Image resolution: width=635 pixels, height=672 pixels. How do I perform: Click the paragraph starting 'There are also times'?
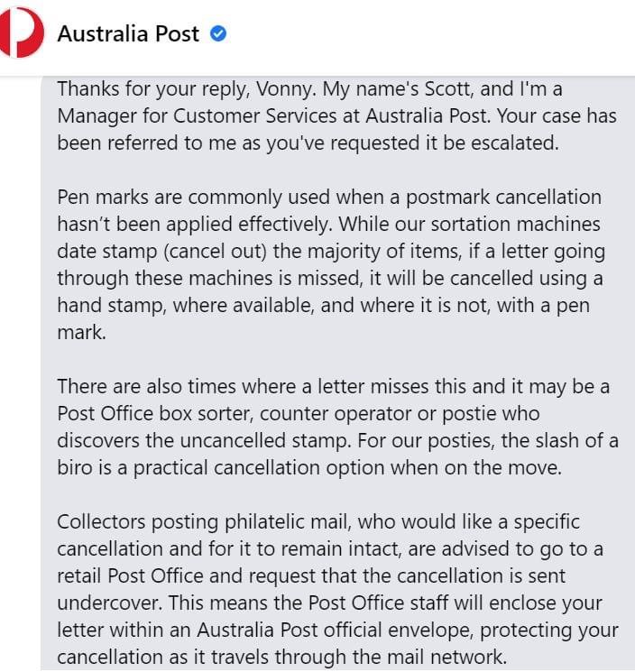[x=337, y=427]
